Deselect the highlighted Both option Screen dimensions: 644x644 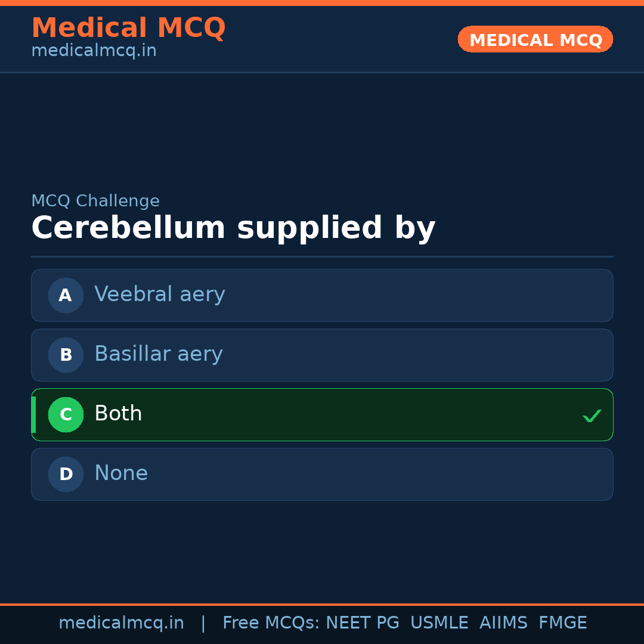click(x=322, y=414)
